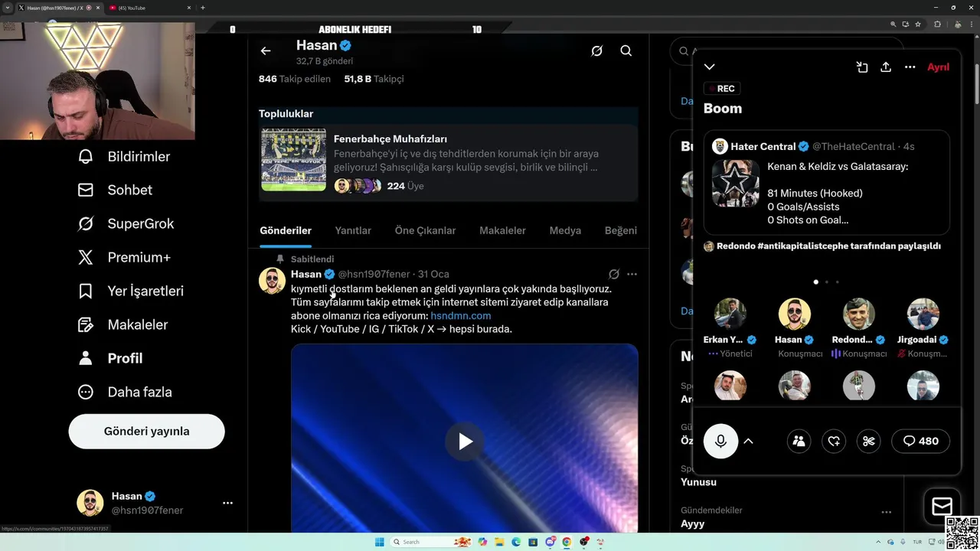The width and height of the screenshot is (980, 551).
Task: Go back with profile header arrow
Action: point(266,51)
